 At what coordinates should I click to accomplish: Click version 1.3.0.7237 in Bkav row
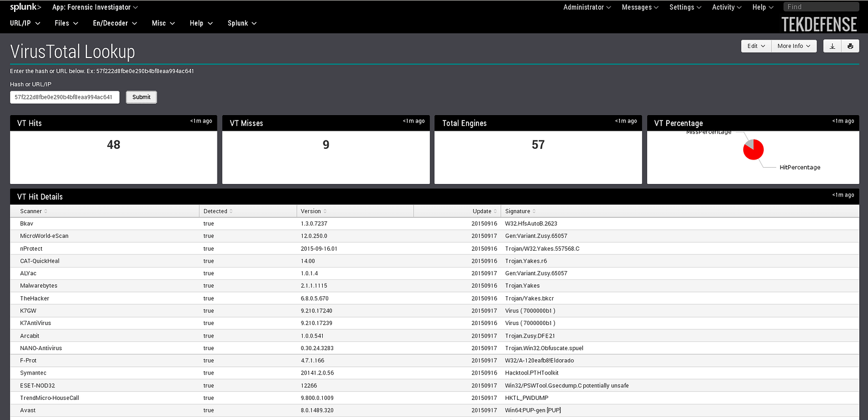[x=314, y=224]
